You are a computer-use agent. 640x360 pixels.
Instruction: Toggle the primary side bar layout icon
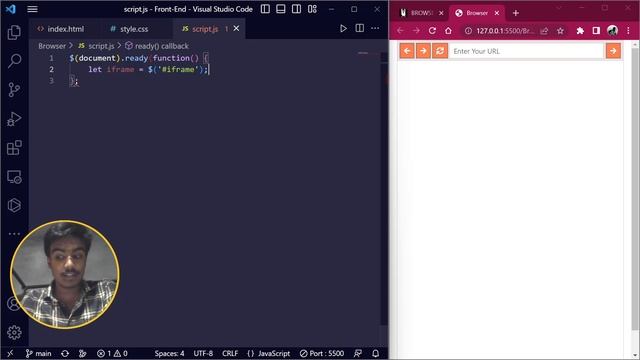click(265, 9)
